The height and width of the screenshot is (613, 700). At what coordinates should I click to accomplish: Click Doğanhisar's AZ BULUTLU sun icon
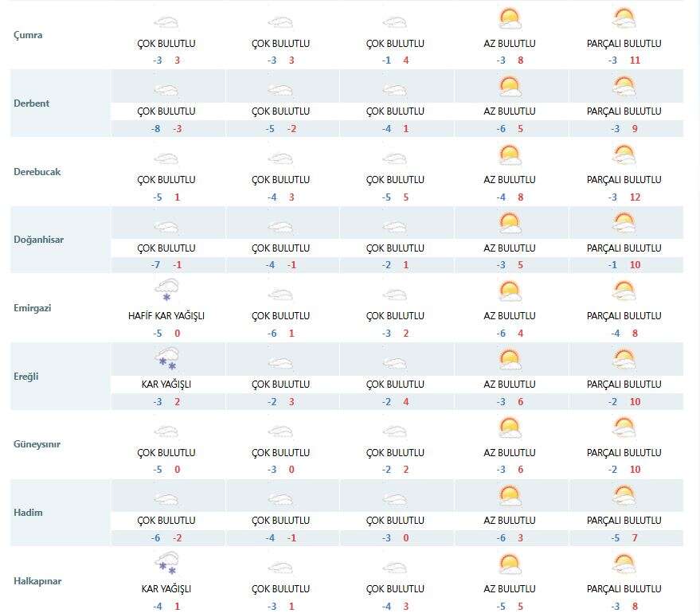coord(509,223)
